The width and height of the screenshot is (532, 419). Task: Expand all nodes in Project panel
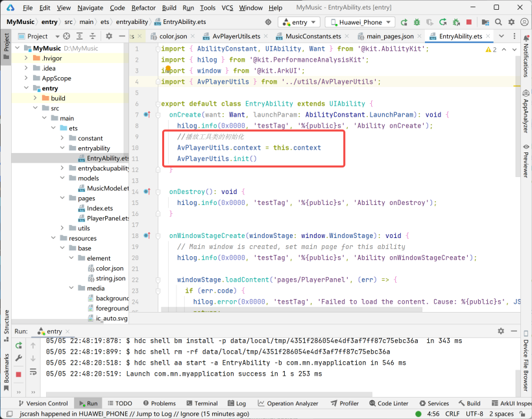[x=79, y=36]
